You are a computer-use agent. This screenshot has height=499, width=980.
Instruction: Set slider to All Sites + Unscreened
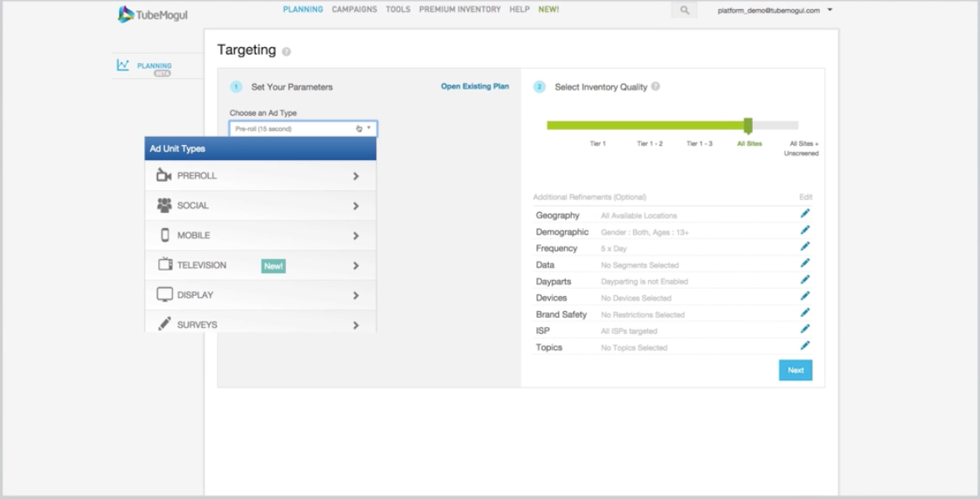pos(803,148)
